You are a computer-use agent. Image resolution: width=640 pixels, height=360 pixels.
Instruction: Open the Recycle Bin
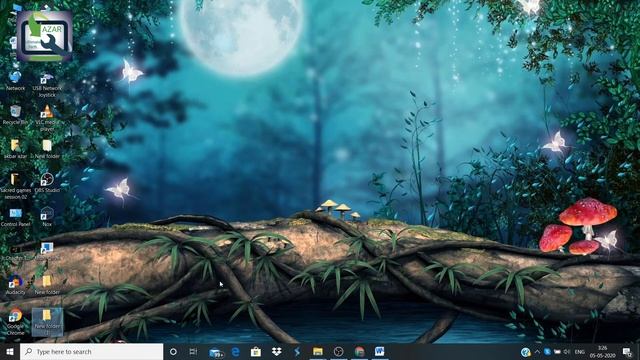pos(15,115)
